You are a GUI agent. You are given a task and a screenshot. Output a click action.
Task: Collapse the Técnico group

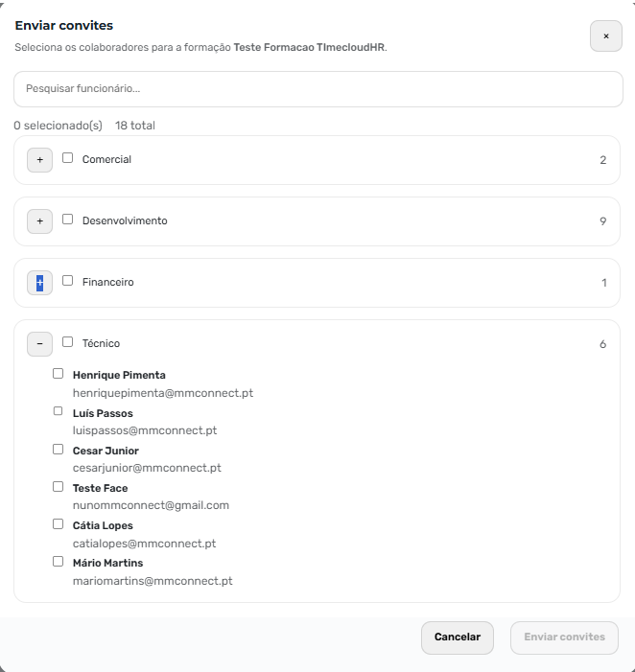40,344
